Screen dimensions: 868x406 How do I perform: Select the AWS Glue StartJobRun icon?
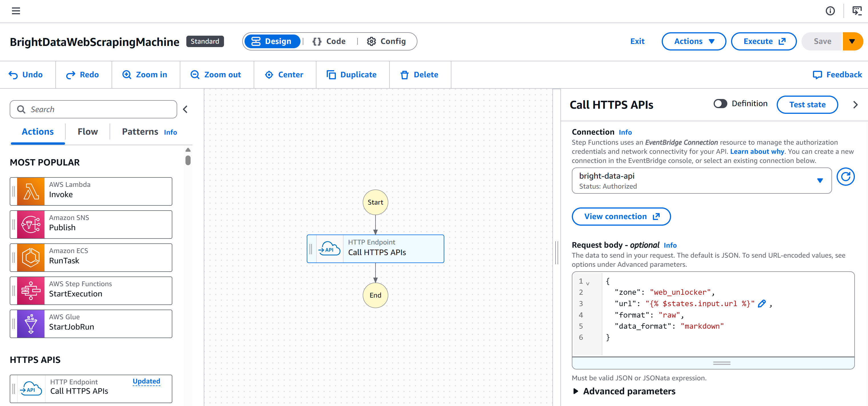tap(30, 324)
